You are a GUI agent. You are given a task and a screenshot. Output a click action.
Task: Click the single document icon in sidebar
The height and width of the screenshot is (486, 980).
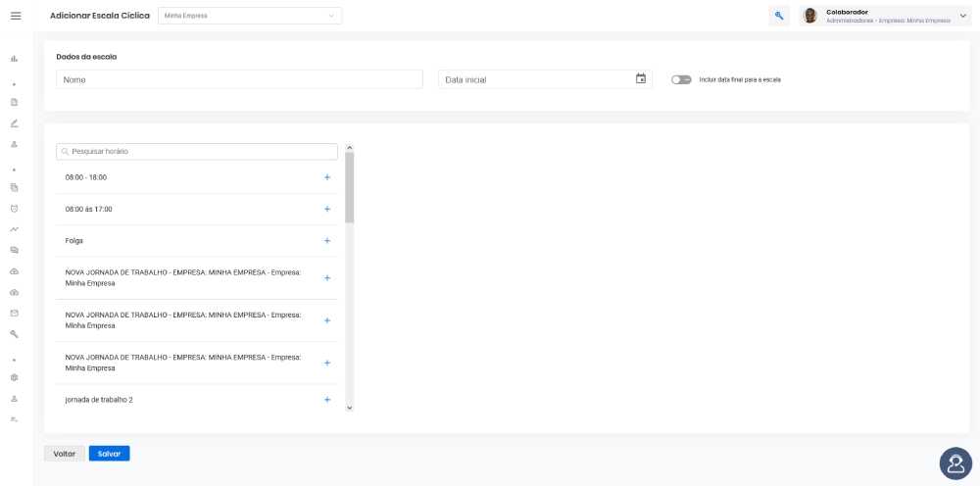(x=15, y=102)
